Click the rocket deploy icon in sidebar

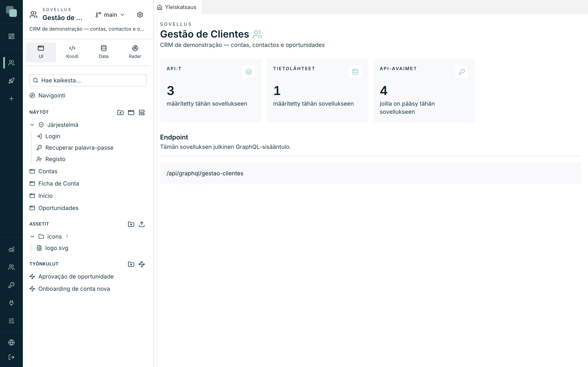11,81
